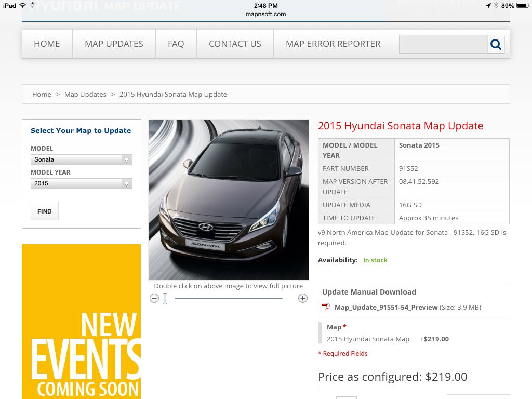Click the +$219.00 price text
This screenshot has width=532, height=399.
point(434,339)
